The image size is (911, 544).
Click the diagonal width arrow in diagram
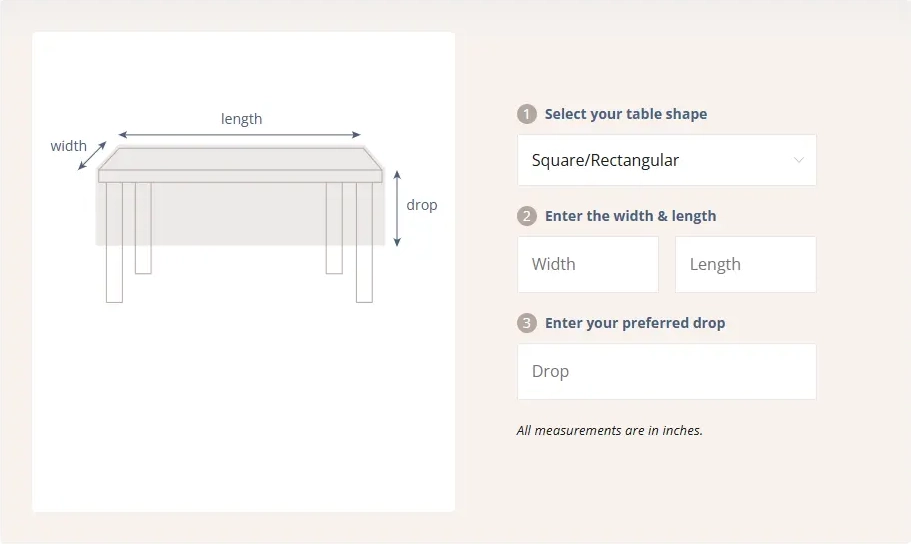pos(93,155)
